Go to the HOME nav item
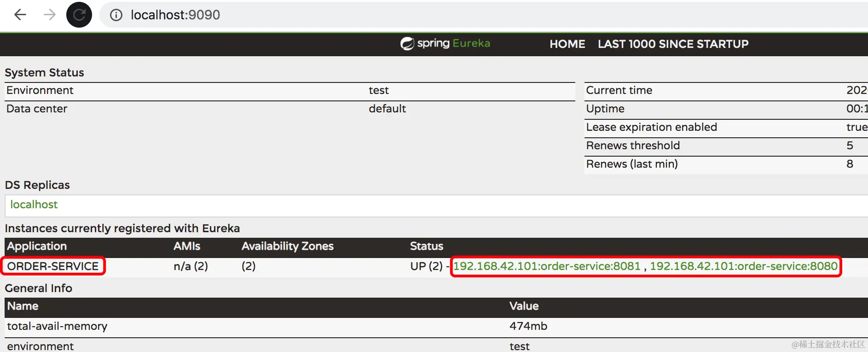 567,44
